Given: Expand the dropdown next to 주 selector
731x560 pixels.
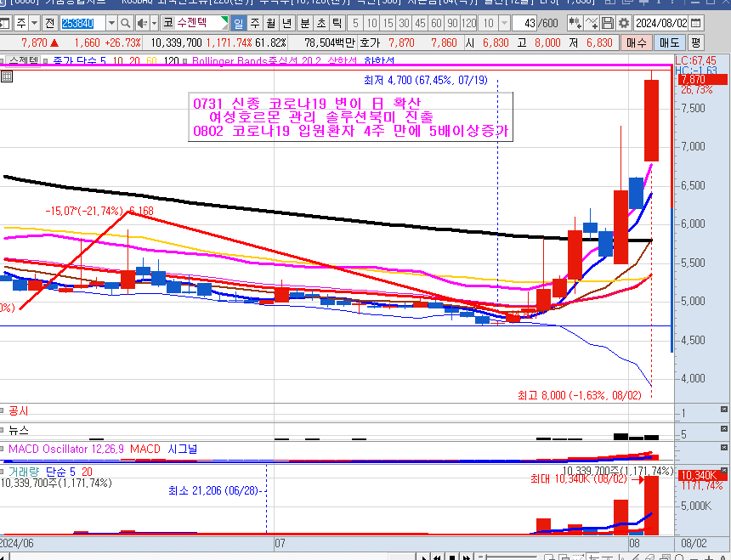Looking at the screenshot, I should click(x=32, y=23).
